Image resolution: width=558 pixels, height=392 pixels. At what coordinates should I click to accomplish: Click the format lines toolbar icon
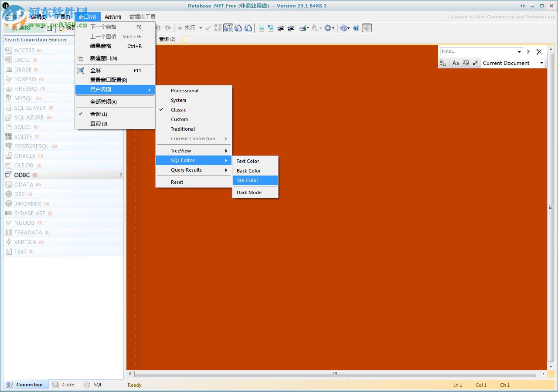(261, 28)
